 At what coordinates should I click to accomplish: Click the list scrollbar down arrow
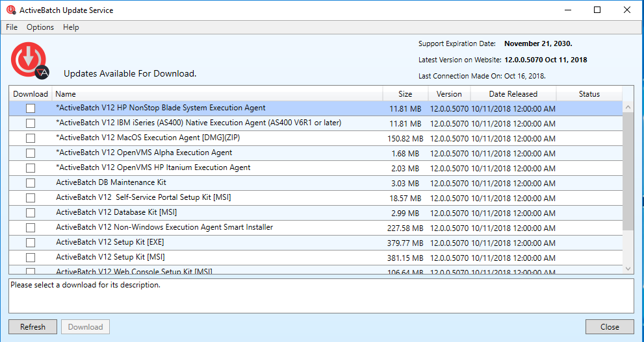pos(628,269)
